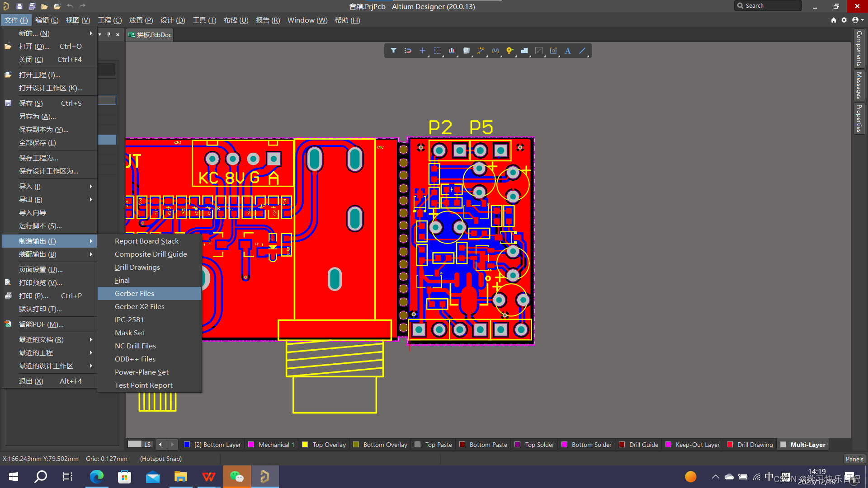Open the Panels button in status bar
Viewport: 868px width, 488px height.
coord(854,459)
